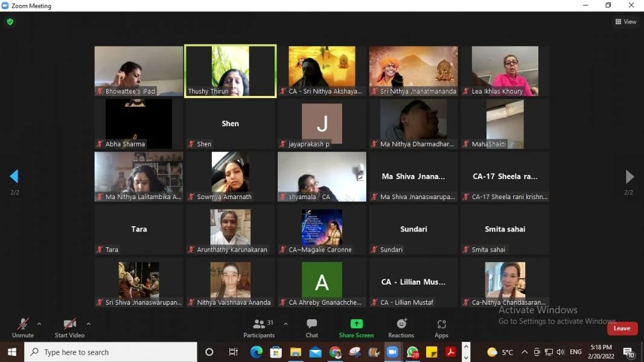The height and width of the screenshot is (362, 644).
Task: Open Adobe Acrobat from the taskbar
Action: coord(451,352)
